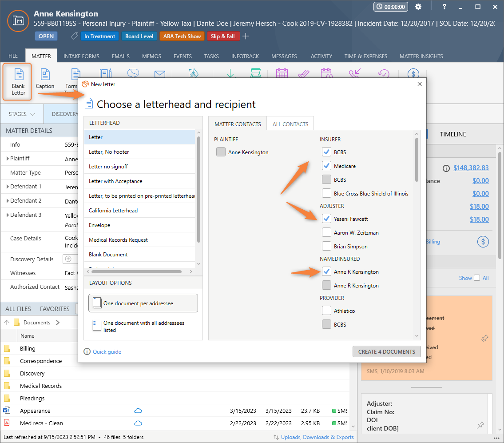
Task: Click the notebook and pen ribbon icon
Action: [106, 73]
